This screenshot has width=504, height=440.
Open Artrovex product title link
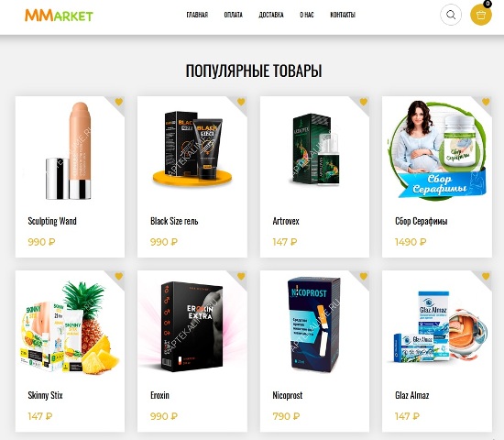point(286,221)
